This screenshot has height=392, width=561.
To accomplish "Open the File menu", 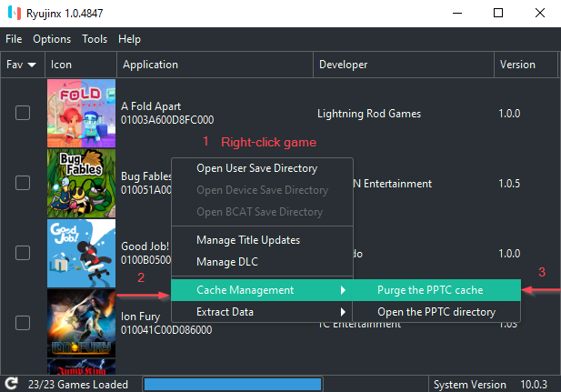I will click(14, 39).
